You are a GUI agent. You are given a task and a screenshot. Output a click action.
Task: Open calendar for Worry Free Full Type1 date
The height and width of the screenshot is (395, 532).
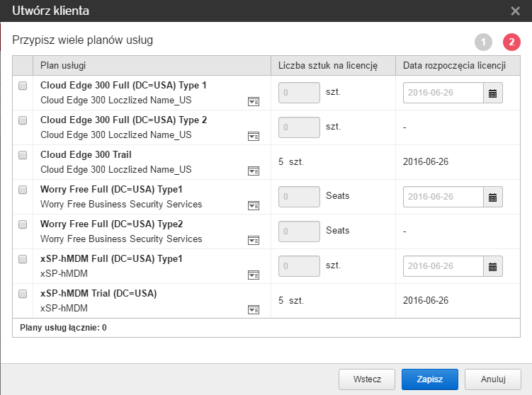pos(493,197)
